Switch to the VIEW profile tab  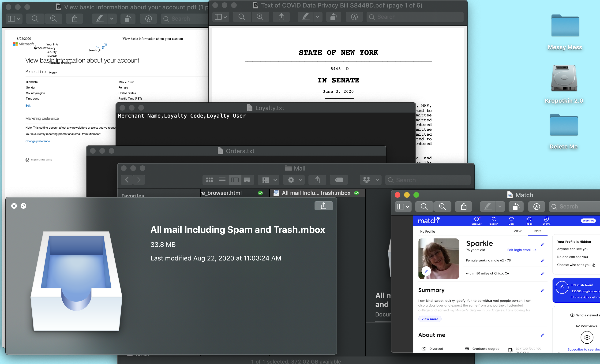tap(517, 231)
